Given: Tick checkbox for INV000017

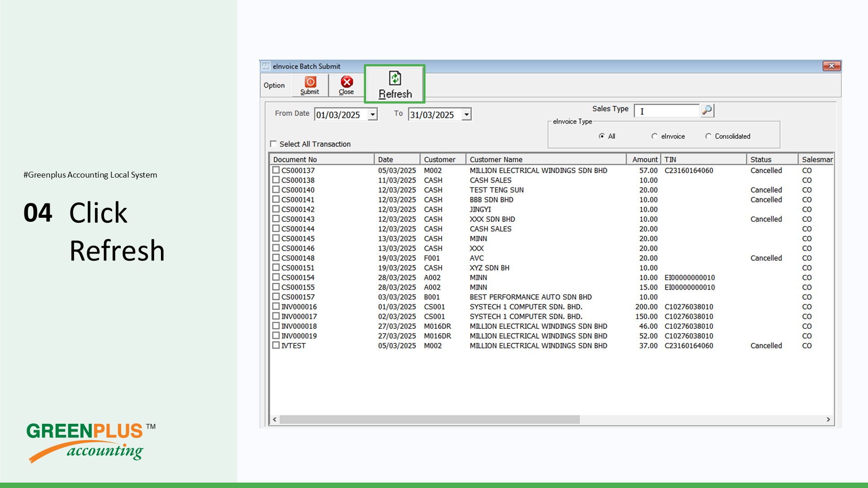Looking at the screenshot, I should click(276, 316).
